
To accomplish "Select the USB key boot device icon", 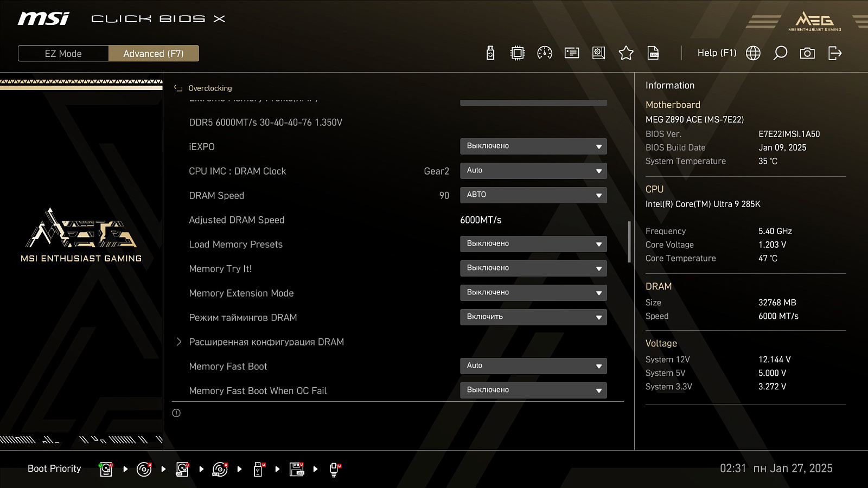I will [x=259, y=469].
